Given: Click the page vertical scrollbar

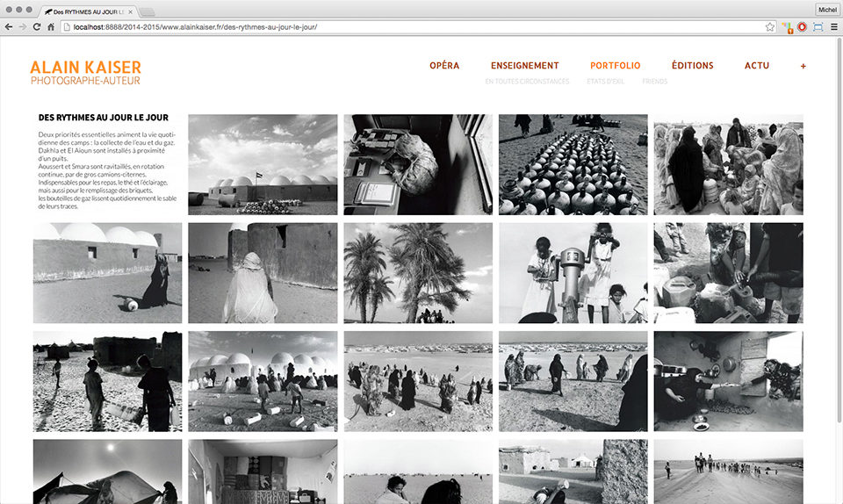Looking at the screenshot, I should (839, 231).
